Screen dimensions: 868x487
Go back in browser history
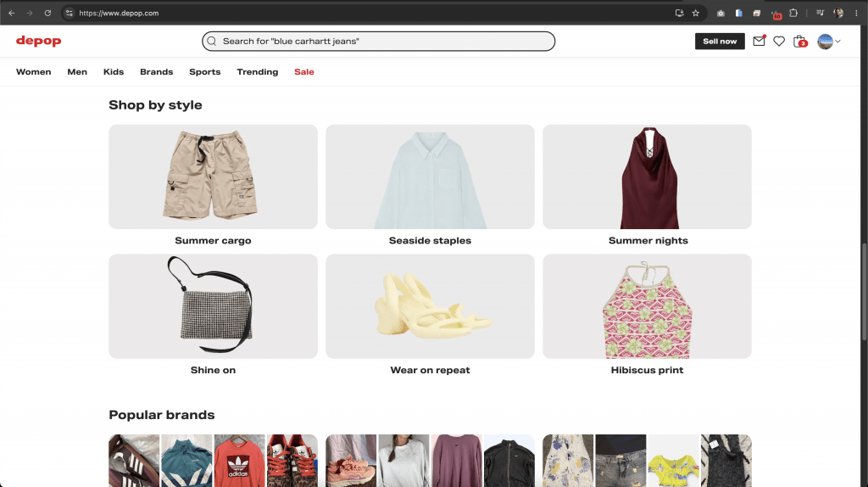[12, 13]
